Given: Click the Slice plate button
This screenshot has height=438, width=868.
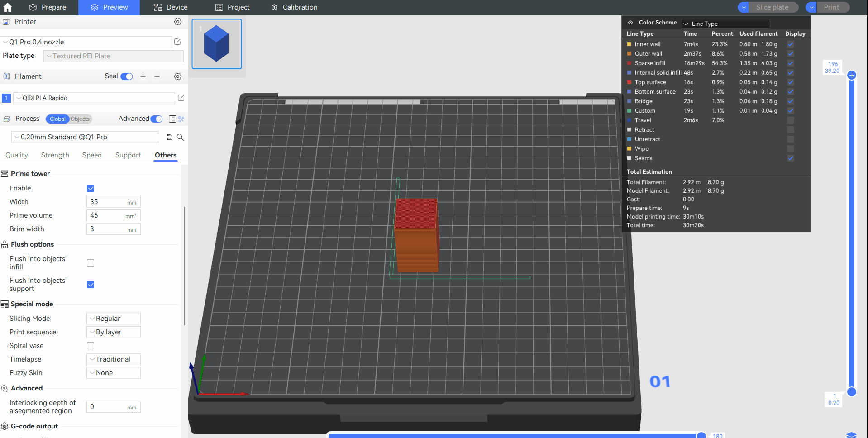Looking at the screenshot, I should click(x=772, y=7).
